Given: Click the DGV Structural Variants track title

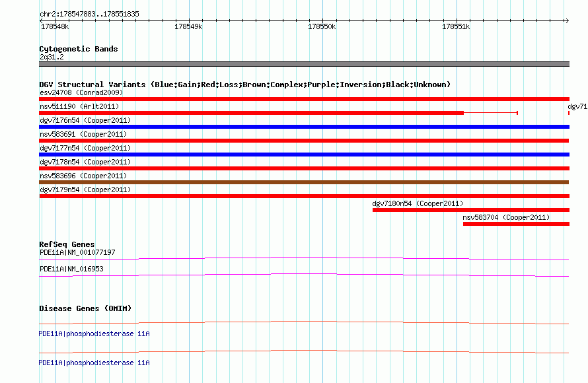Looking at the screenshot, I should click(x=245, y=85).
